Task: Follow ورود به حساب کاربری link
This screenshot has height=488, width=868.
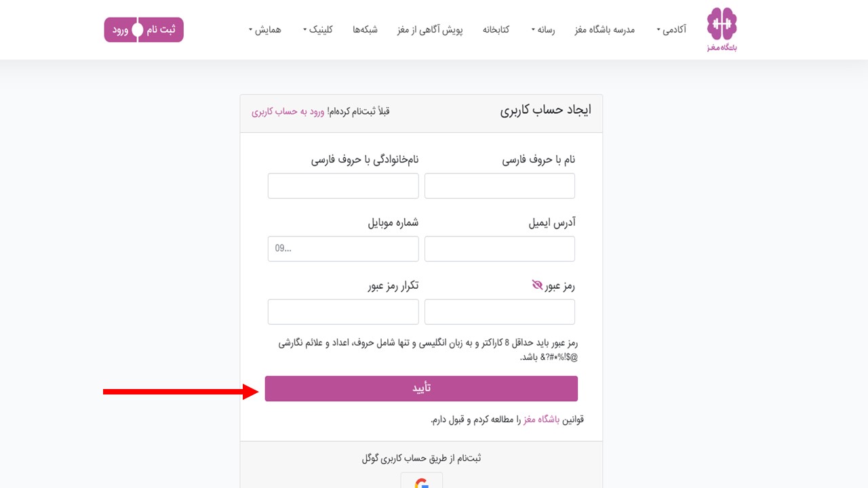Action: [x=288, y=111]
